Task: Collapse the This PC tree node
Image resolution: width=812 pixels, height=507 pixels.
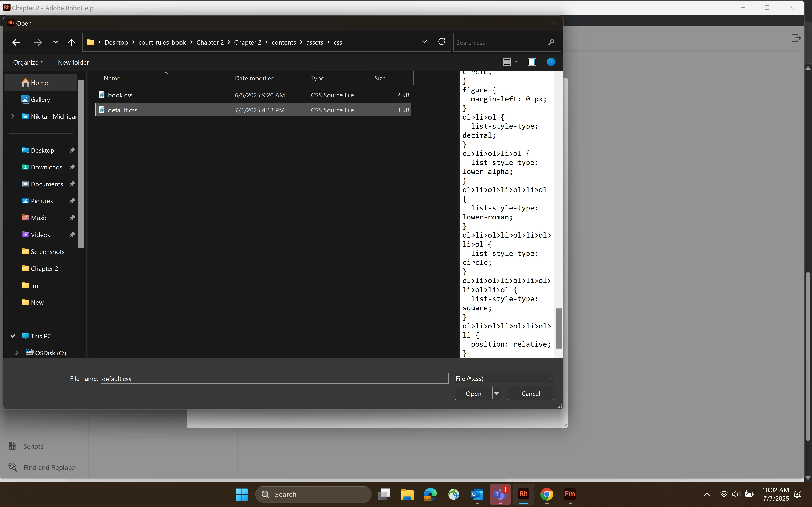Action: click(13, 336)
